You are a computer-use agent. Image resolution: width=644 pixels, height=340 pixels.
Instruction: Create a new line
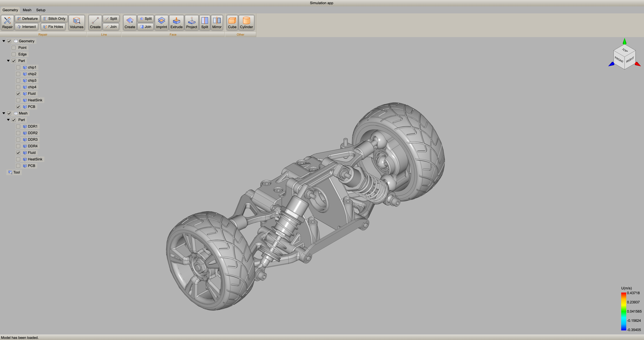[x=95, y=23]
